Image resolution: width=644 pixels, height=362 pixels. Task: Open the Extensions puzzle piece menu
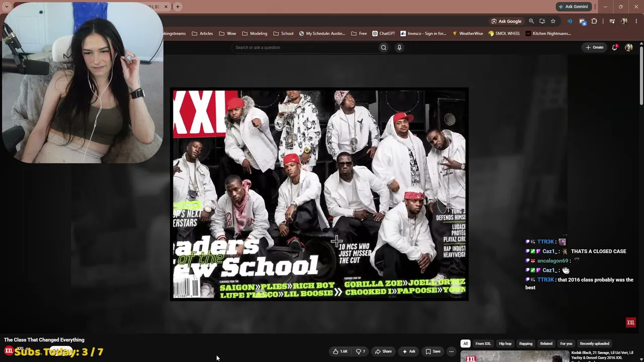594,21
